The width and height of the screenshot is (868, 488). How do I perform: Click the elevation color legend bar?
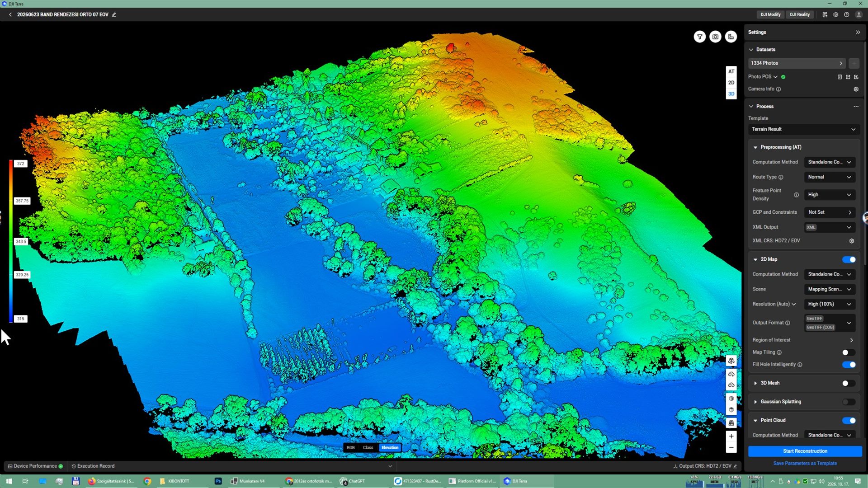(11, 241)
